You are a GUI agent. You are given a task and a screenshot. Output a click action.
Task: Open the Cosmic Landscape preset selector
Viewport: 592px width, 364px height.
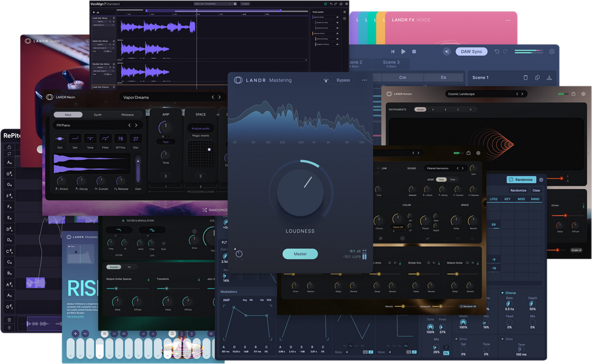tap(486, 94)
